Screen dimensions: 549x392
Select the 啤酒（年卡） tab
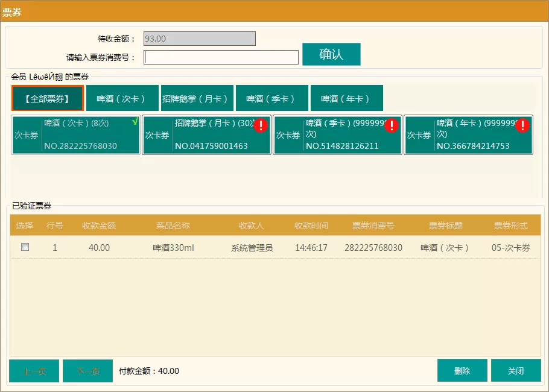coord(346,98)
